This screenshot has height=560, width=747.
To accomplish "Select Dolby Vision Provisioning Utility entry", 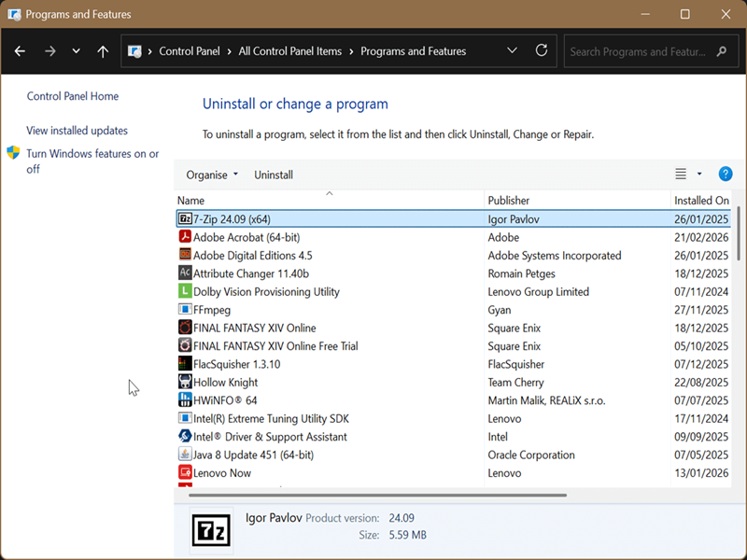I will click(x=266, y=291).
